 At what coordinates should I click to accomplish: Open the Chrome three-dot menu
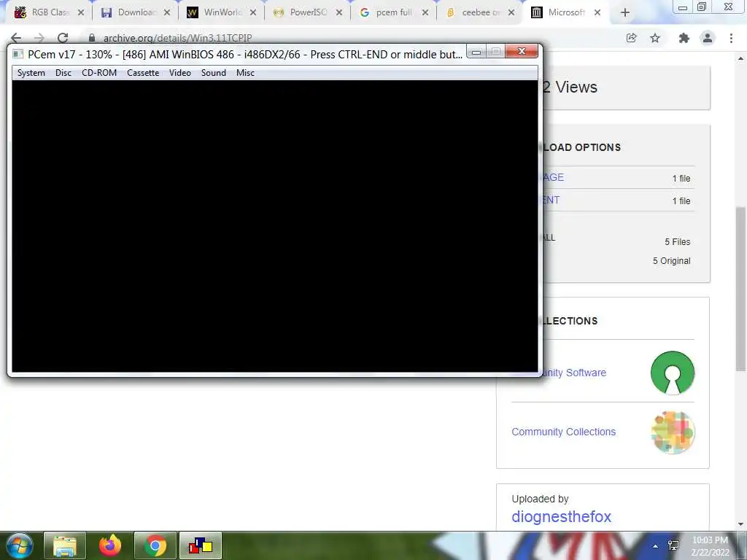click(x=731, y=38)
